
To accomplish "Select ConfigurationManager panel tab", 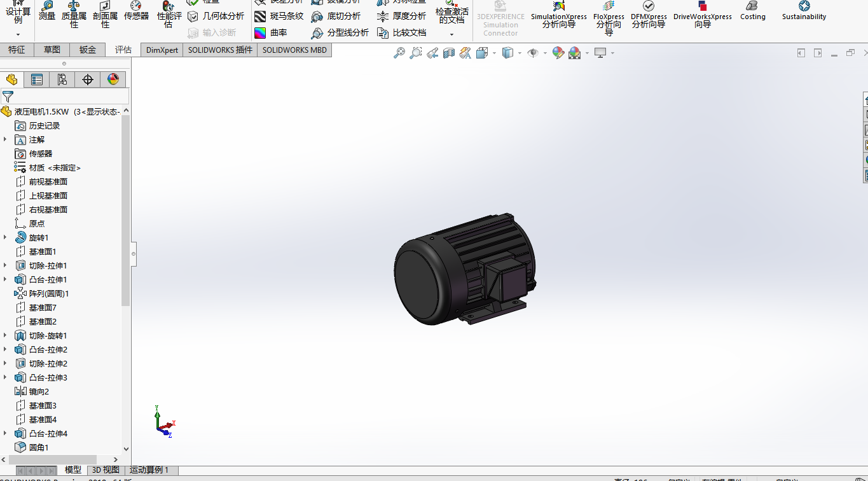I will (x=62, y=80).
